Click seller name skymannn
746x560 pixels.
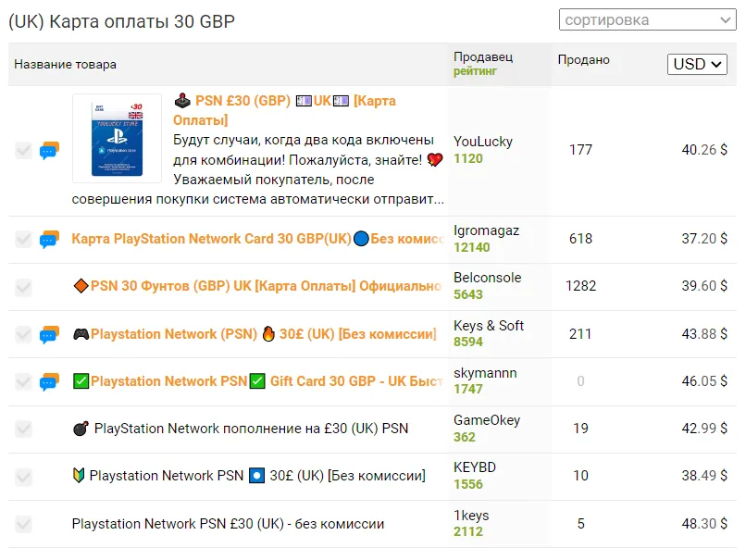[485, 373]
